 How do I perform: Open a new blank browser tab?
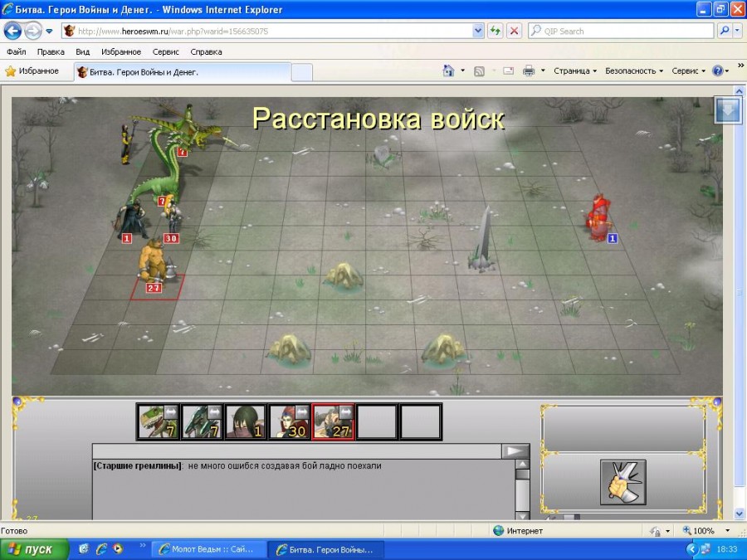(301, 72)
